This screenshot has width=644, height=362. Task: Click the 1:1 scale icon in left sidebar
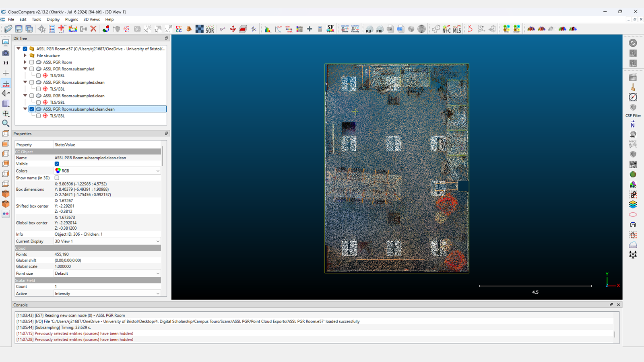6,63
